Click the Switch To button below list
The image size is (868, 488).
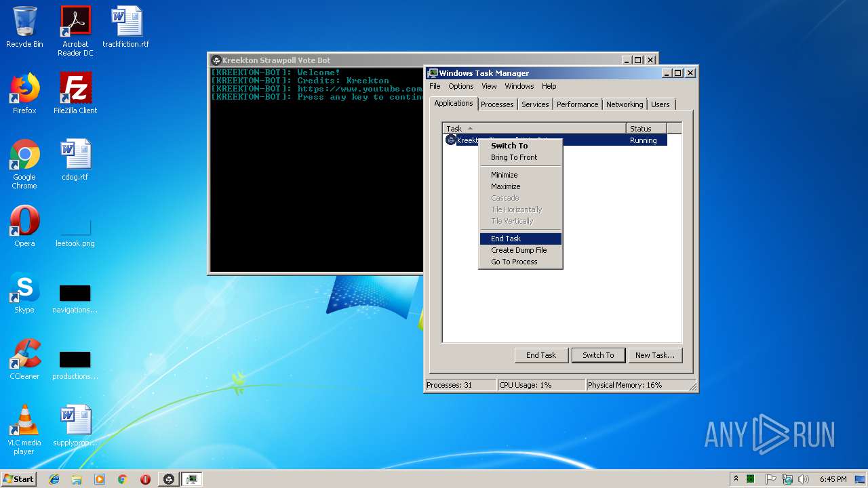click(598, 355)
